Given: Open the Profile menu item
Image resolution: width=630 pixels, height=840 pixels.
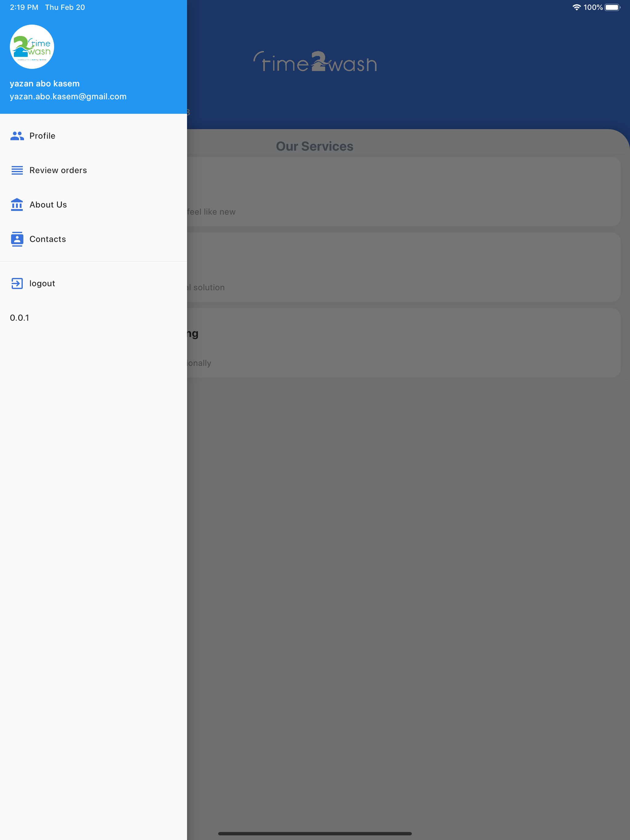Looking at the screenshot, I should [x=94, y=136].
